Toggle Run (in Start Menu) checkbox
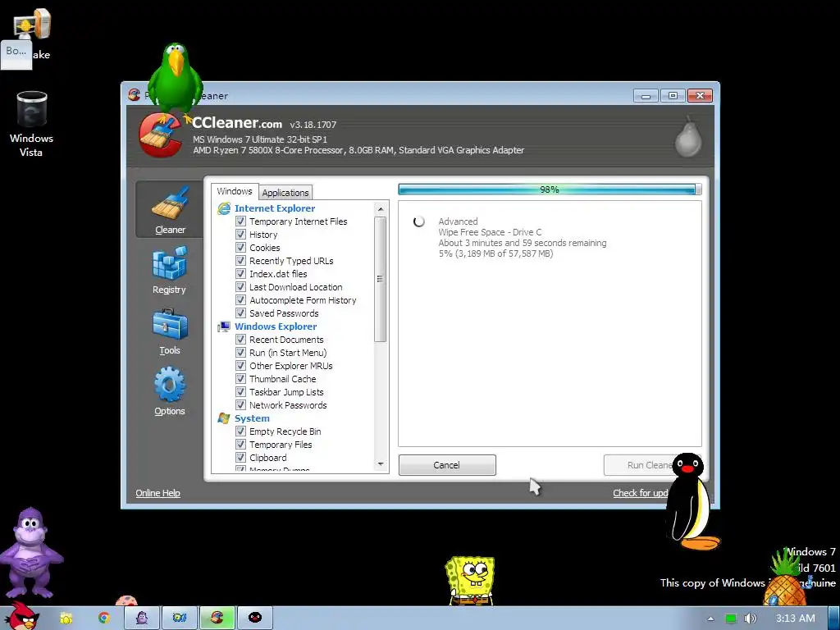Image resolution: width=840 pixels, height=630 pixels. 240,353
